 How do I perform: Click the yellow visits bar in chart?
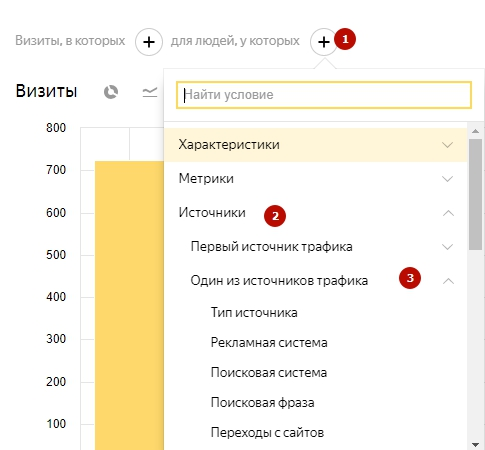[x=129, y=305]
